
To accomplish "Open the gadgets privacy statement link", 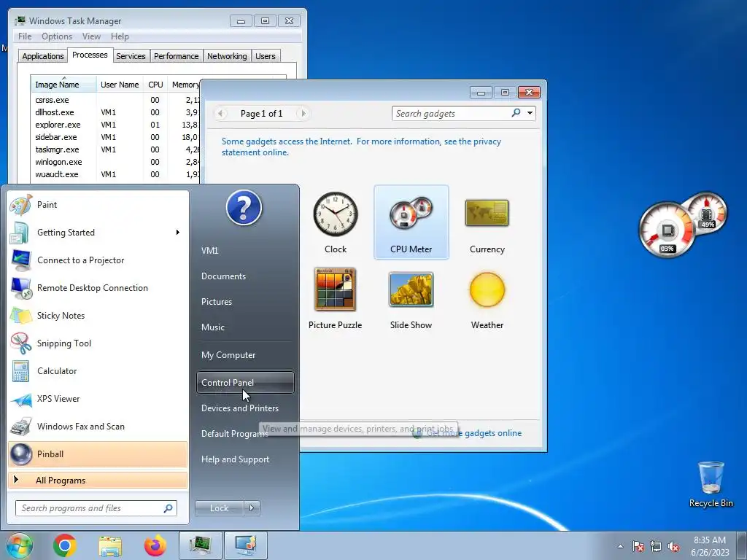I will [361, 147].
